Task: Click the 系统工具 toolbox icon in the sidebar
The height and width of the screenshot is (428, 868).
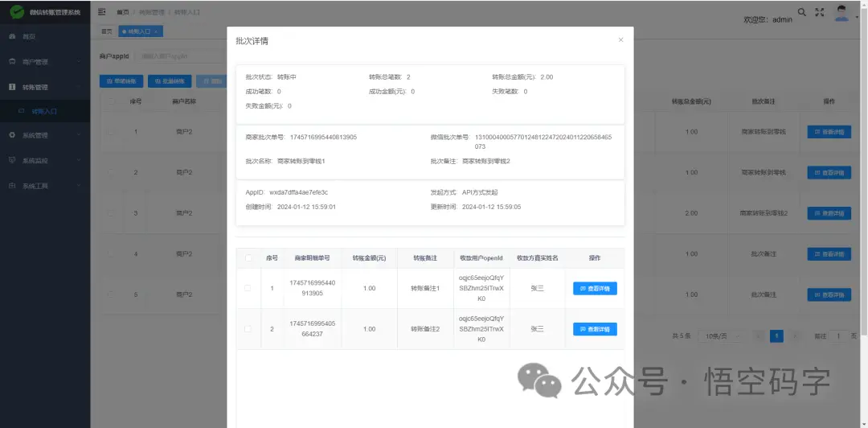Action: click(x=12, y=186)
